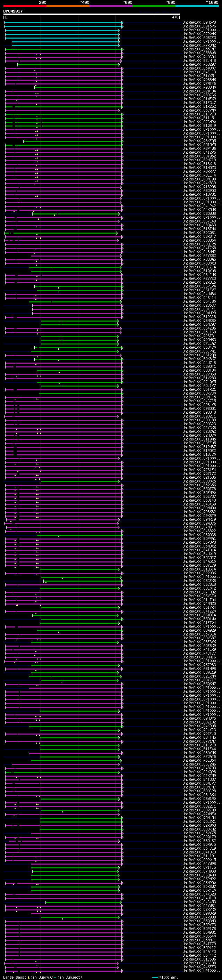
Task: Select hit UniRef100_A1JTA4
Action: pos(199,600)
